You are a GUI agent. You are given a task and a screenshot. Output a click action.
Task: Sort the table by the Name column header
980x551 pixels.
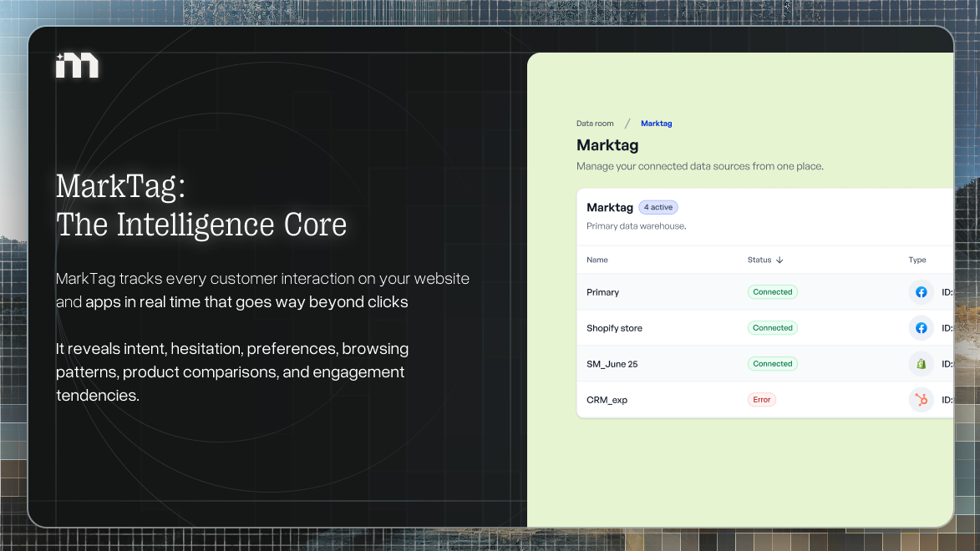coord(597,260)
